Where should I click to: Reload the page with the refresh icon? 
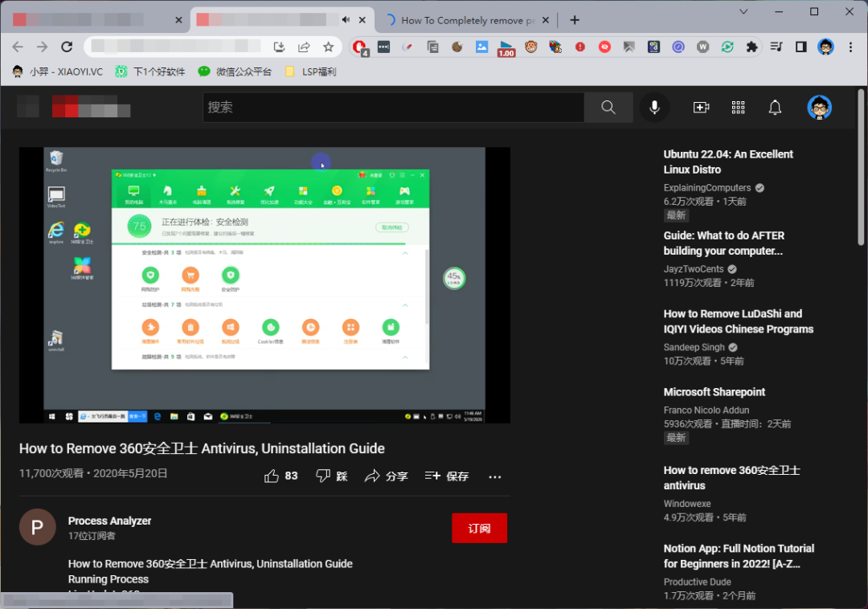[x=68, y=47]
